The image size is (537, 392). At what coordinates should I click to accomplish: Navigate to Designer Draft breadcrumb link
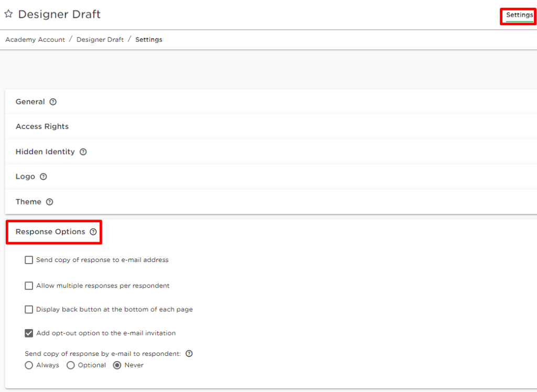pos(100,40)
